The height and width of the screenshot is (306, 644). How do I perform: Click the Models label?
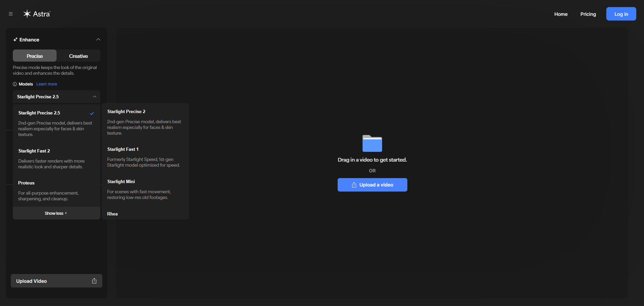[26, 84]
